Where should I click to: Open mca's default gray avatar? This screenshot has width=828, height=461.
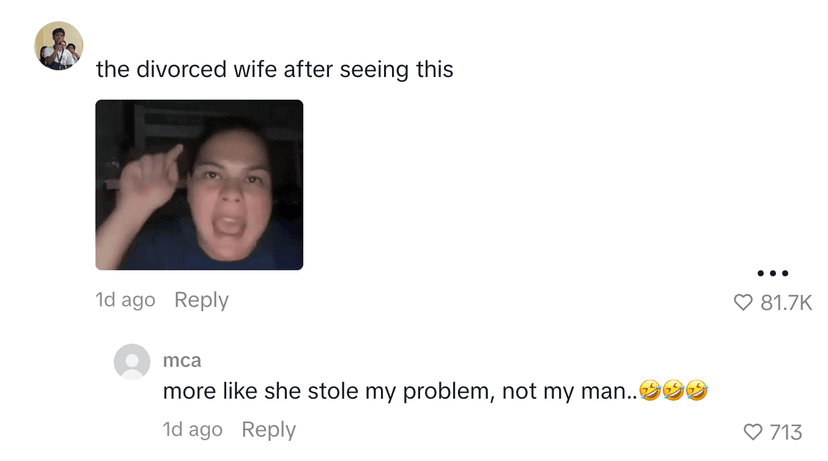pyautogui.click(x=132, y=362)
